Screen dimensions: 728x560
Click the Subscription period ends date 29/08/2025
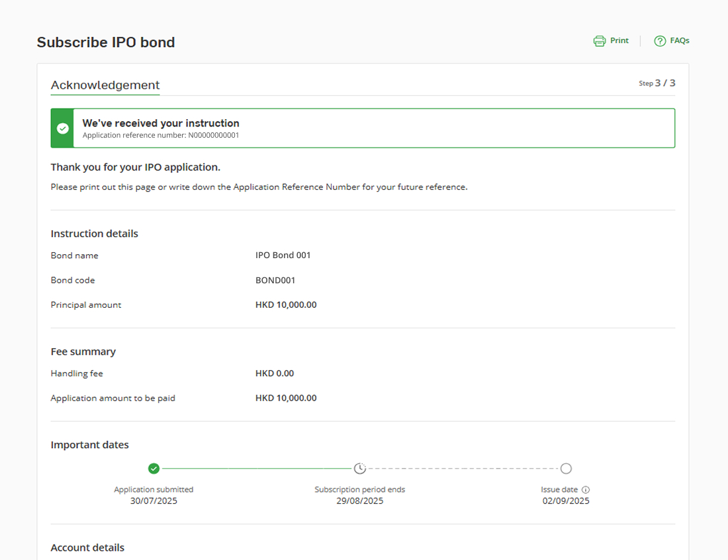tap(360, 500)
